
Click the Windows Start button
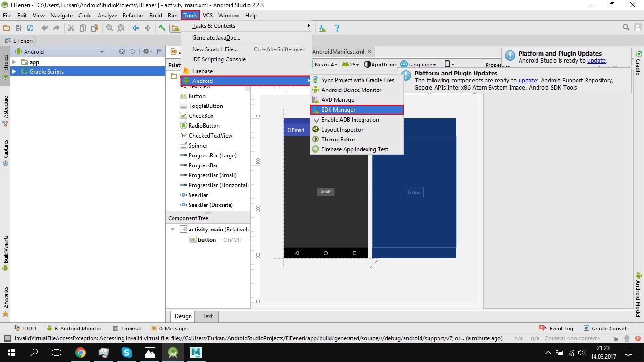(x=11, y=352)
